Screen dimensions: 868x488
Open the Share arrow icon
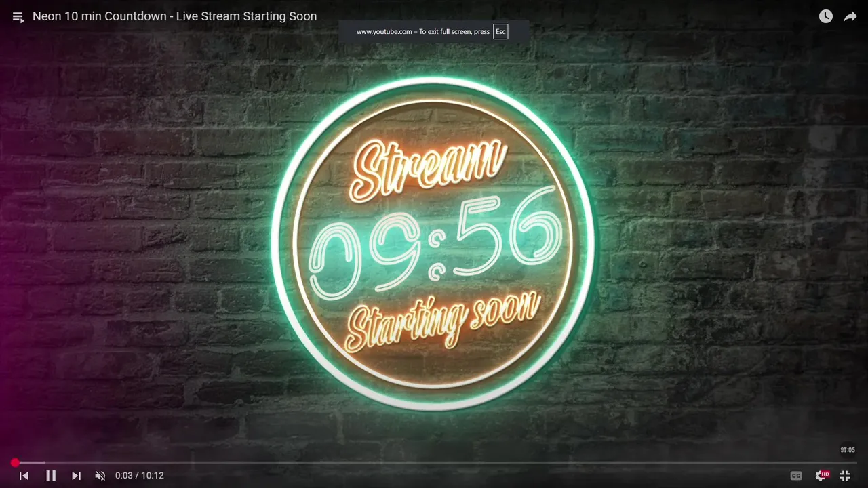850,16
